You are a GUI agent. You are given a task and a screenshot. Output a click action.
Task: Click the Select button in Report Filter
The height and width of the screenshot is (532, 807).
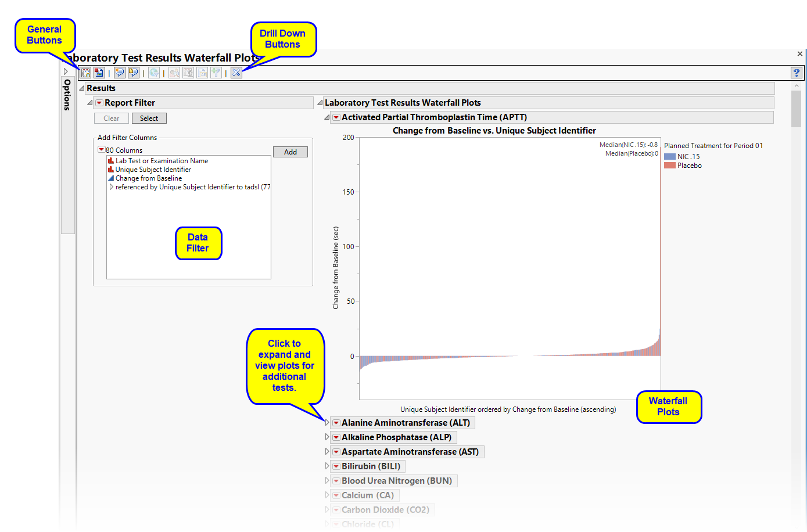[149, 118]
